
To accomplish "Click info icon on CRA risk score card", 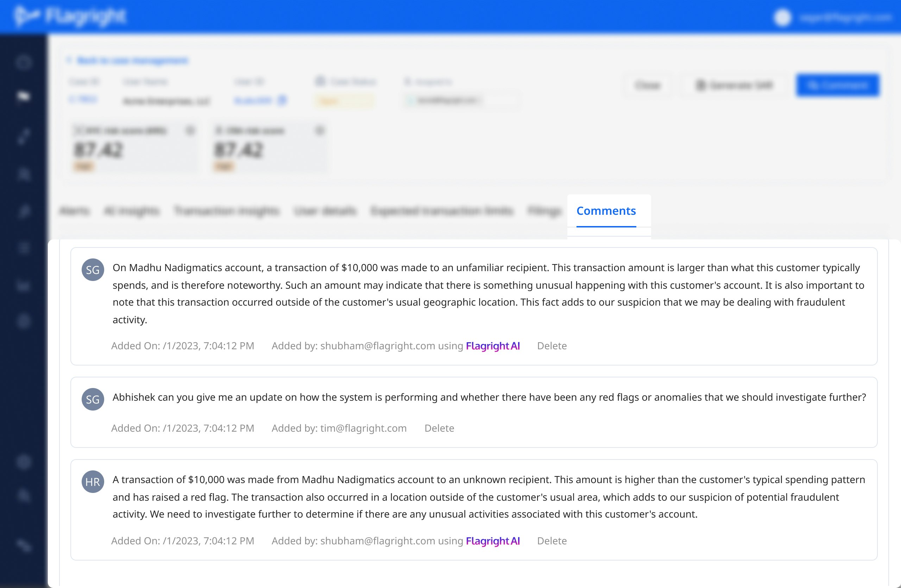I will (320, 131).
